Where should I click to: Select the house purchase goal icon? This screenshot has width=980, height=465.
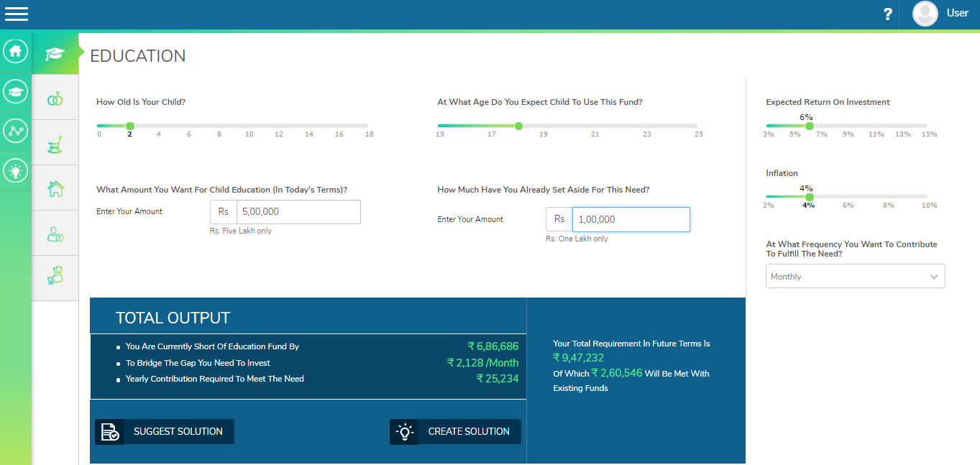(55, 189)
